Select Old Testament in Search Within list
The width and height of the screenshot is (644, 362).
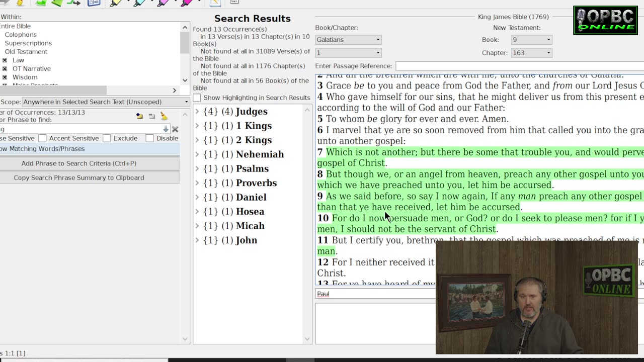[26, 52]
